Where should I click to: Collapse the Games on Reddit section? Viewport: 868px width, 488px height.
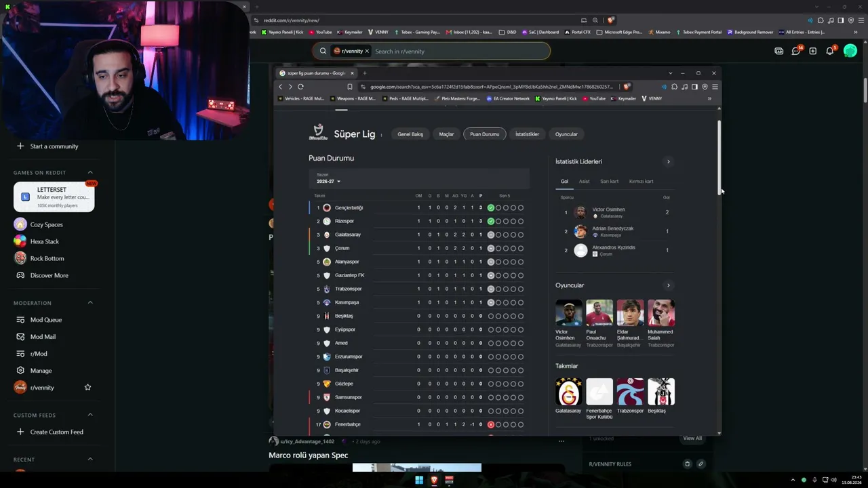coord(90,172)
